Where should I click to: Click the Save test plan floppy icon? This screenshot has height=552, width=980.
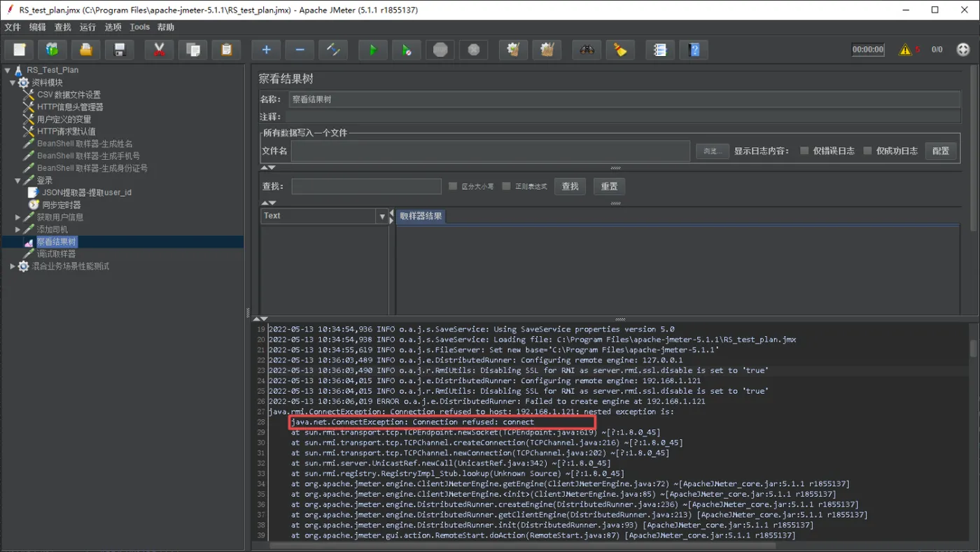120,50
